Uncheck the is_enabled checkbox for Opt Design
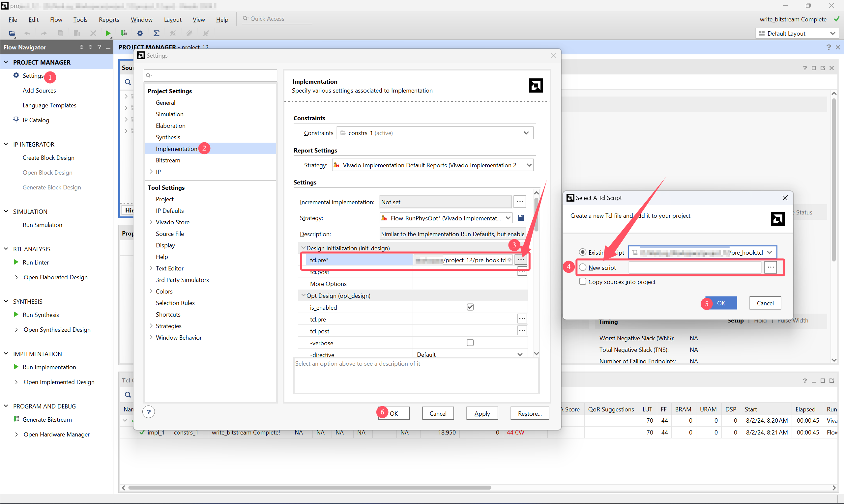 click(470, 307)
